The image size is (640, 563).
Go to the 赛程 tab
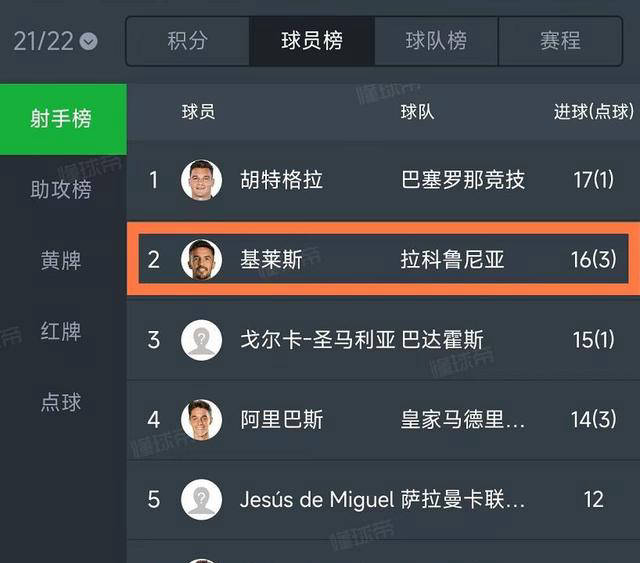point(560,41)
